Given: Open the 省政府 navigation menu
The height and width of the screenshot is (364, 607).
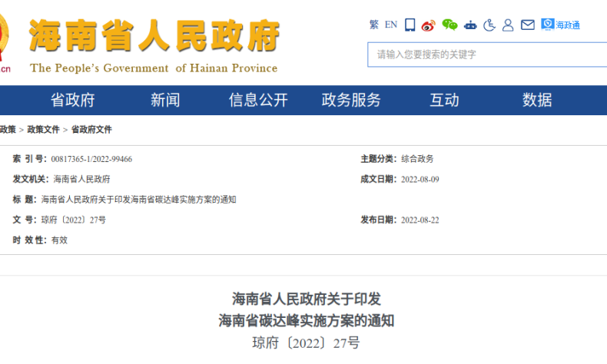Looking at the screenshot, I should pos(73,100).
